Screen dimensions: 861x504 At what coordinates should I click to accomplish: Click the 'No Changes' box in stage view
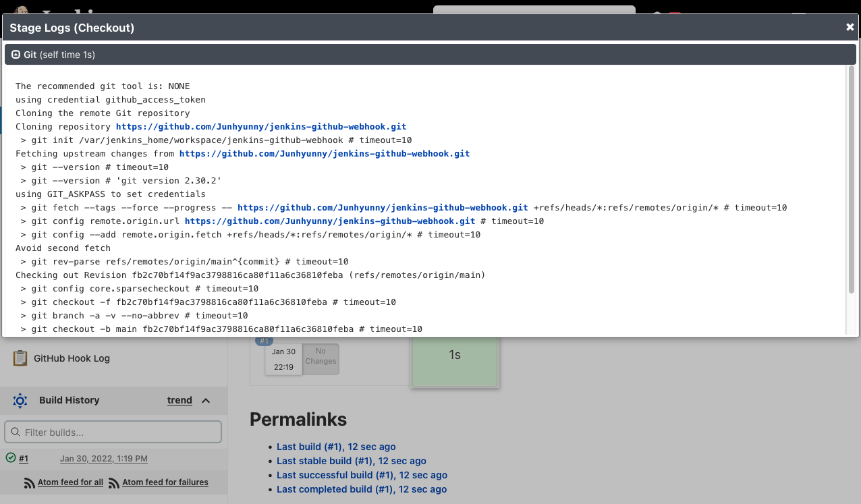(x=321, y=359)
